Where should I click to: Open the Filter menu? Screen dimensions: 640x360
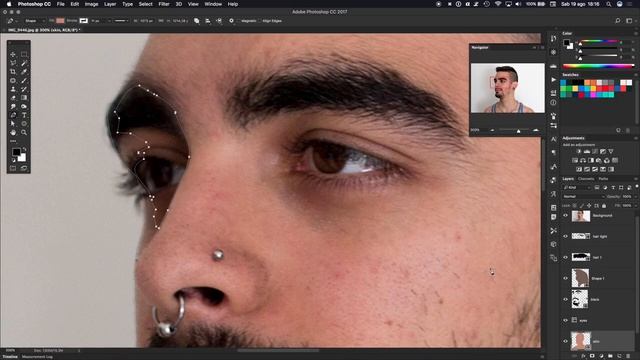(x=164, y=4)
